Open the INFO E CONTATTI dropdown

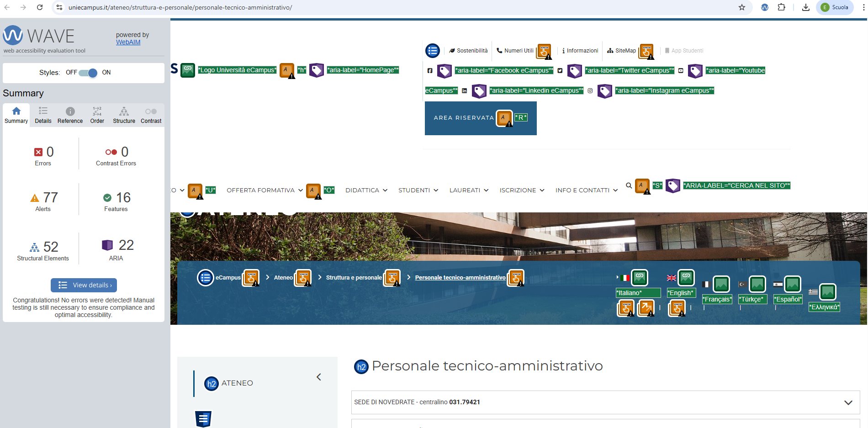[x=586, y=190]
